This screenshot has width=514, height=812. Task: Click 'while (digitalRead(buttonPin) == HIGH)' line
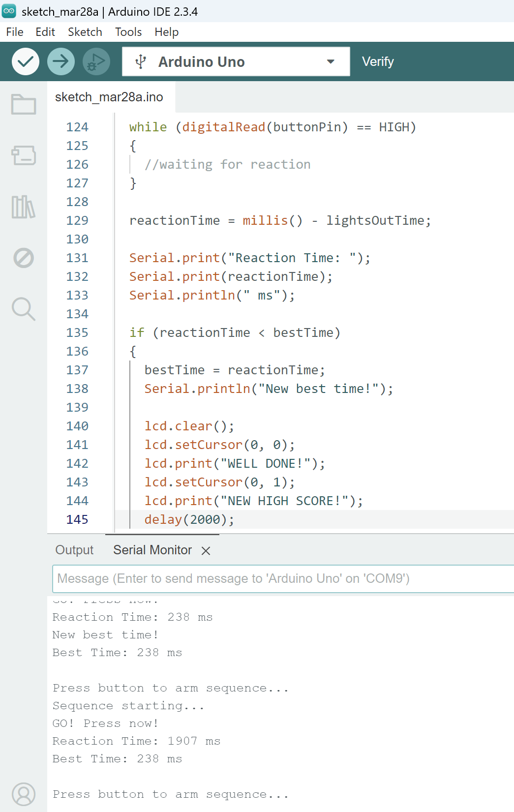click(x=273, y=127)
